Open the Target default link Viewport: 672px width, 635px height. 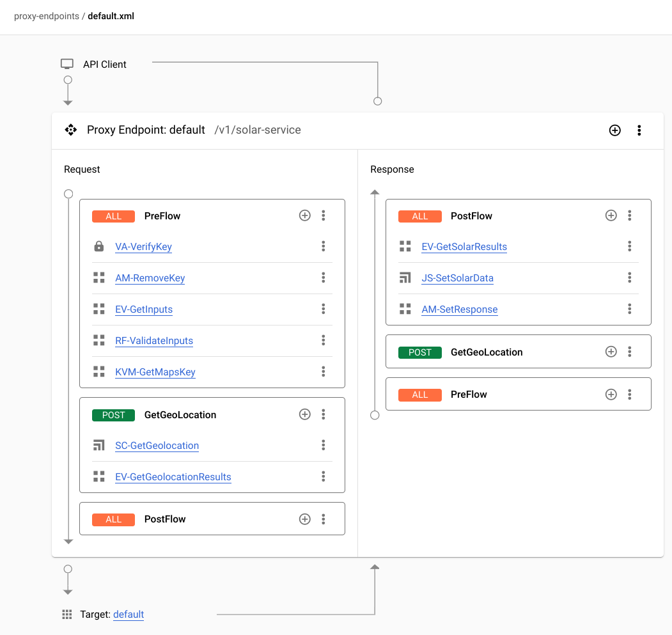click(x=129, y=615)
